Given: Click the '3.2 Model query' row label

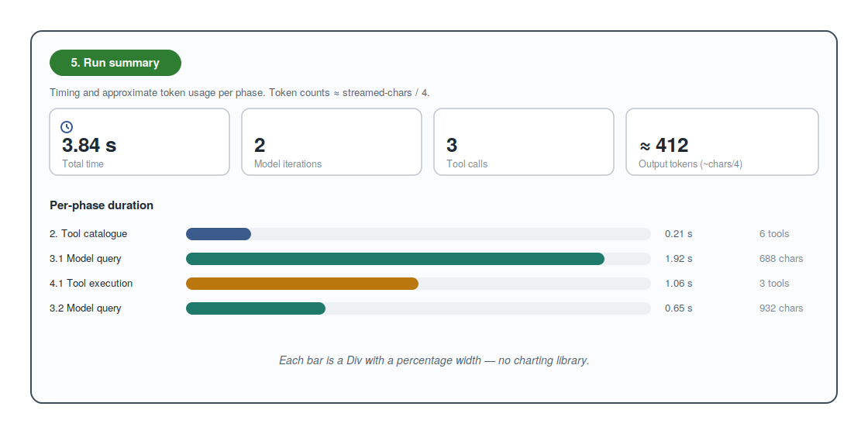Looking at the screenshot, I should click(x=85, y=308).
